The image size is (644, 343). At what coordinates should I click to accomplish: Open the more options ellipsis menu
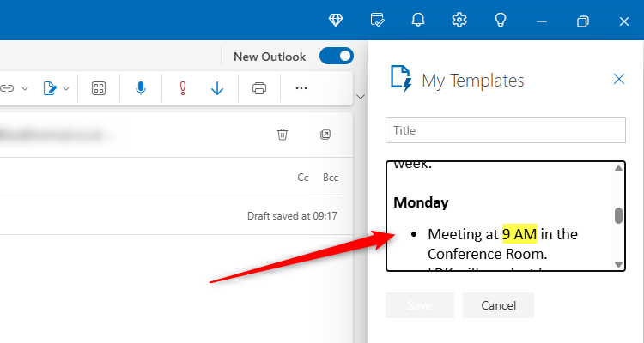point(301,87)
